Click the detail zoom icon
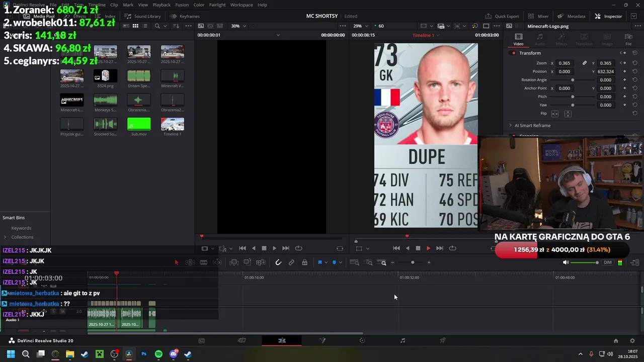The image size is (644, 362). [x=369, y=262]
